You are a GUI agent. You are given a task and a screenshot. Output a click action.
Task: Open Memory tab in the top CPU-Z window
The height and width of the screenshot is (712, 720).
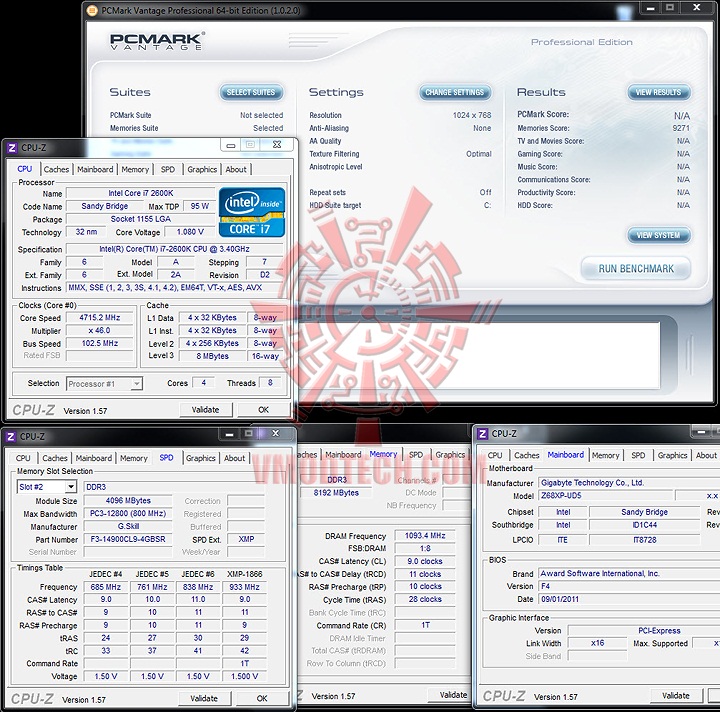pos(135,169)
